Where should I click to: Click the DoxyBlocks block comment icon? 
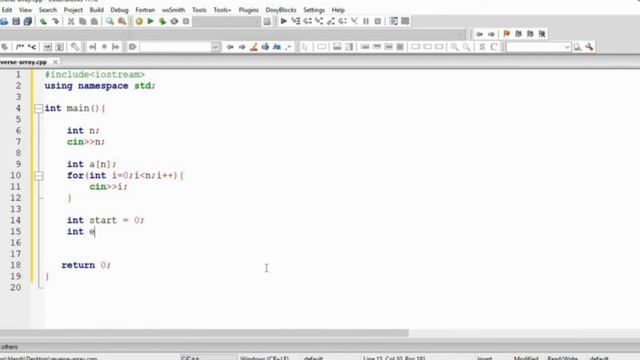[20, 47]
